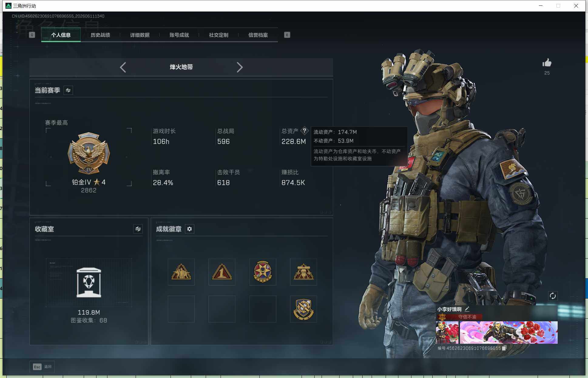Select the shield crossed-tools badge in bottom row
Image resolution: width=588 pixels, height=378 pixels.
point(303,309)
